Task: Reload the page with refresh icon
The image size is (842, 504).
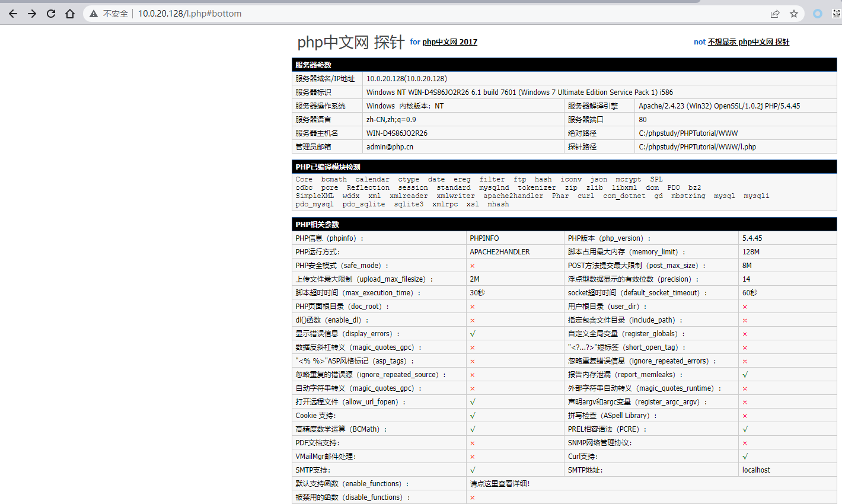Action: [51, 14]
